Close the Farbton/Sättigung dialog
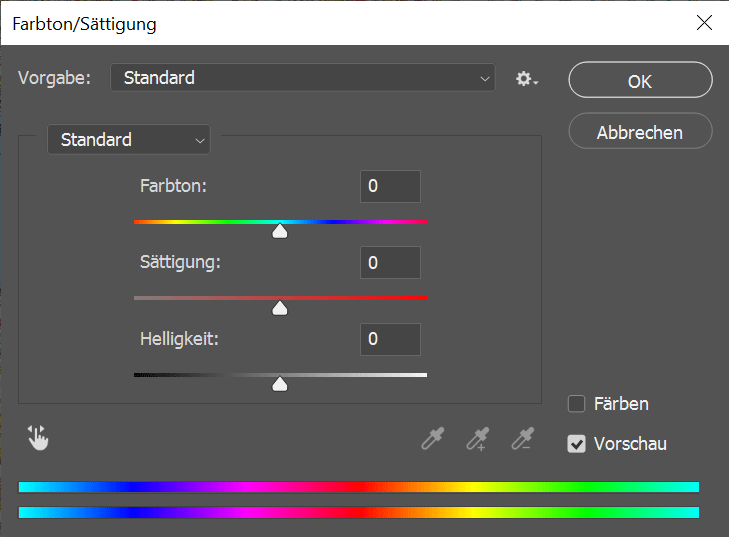The height and width of the screenshot is (537, 729). [x=704, y=22]
